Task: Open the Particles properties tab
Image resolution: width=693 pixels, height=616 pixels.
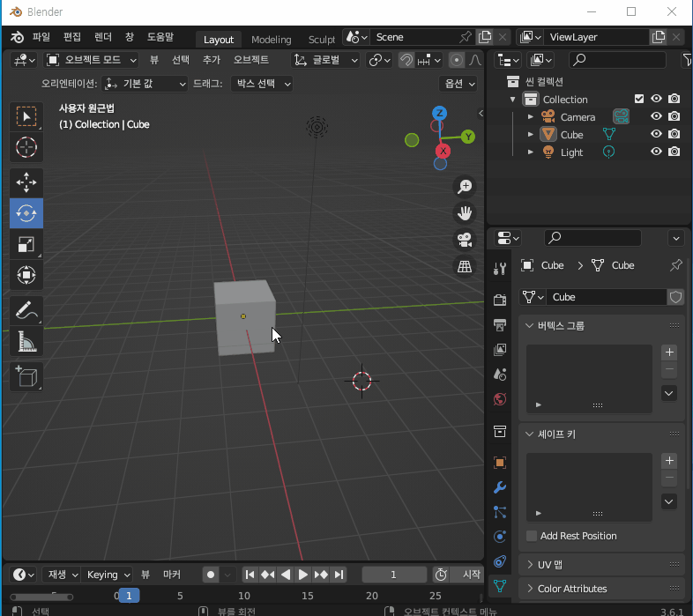Action: [499, 512]
